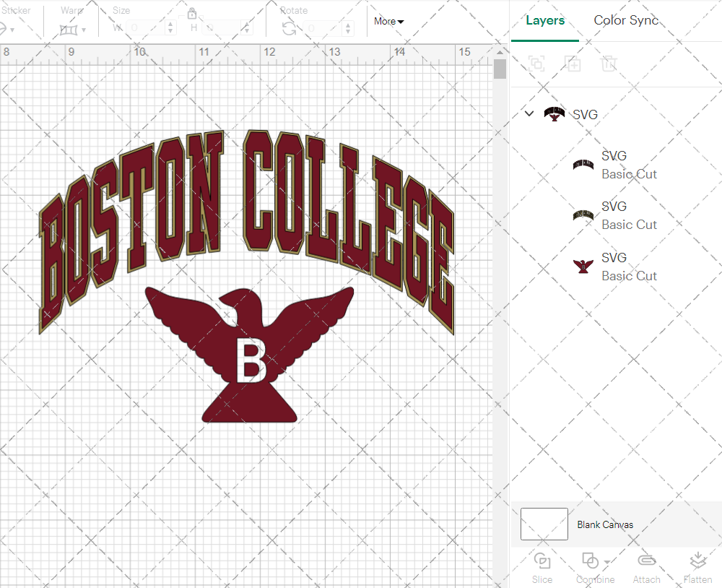This screenshot has width=722, height=588.
Task: Switch to the Layers tab
Action: pos(545,20)
